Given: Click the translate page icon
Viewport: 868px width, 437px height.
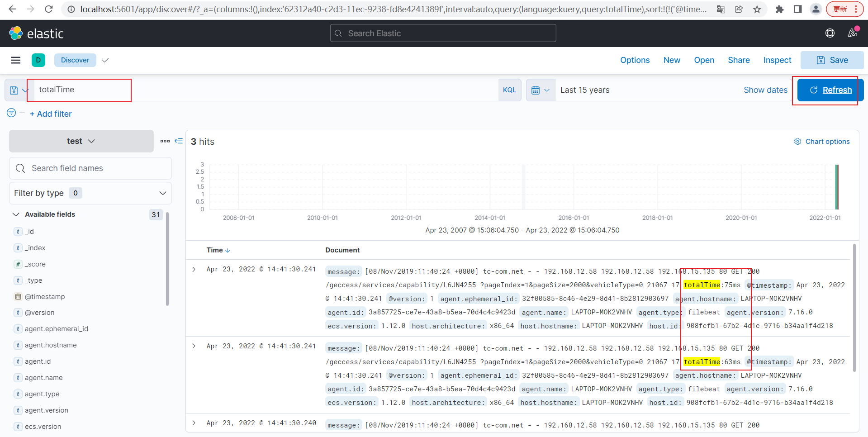Looking at the screenshot, I should point(721,9).
